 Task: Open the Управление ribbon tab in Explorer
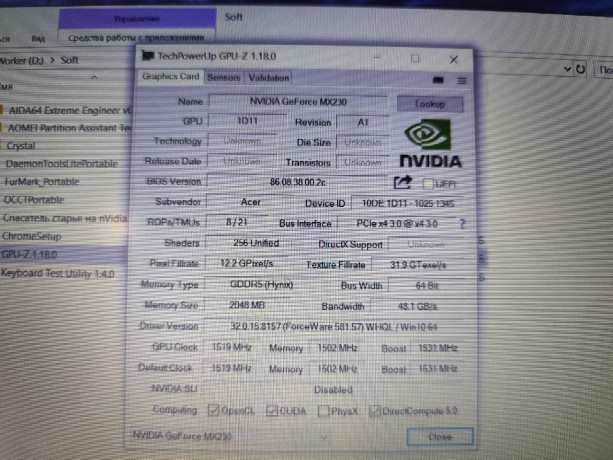(x=137, y=19)
